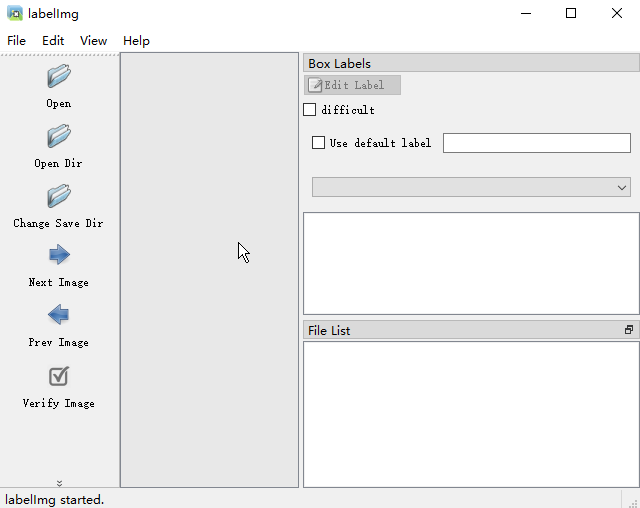
Task: Minimize the labelImg window
Action: 526,13
